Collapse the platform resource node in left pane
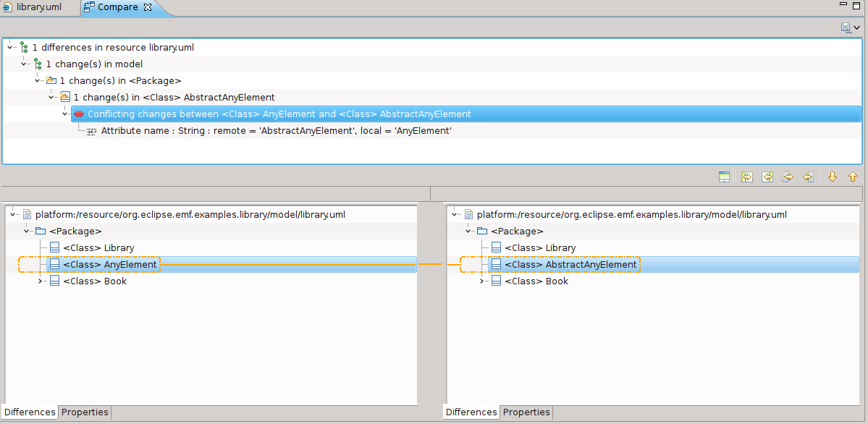The image size is (868, 424). coord(13,214)
